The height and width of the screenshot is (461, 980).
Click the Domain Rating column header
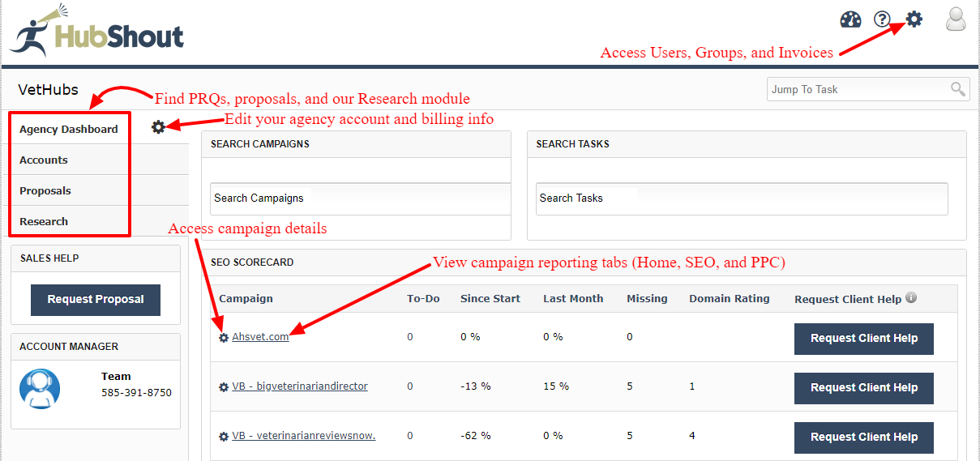tap(730, 298)
